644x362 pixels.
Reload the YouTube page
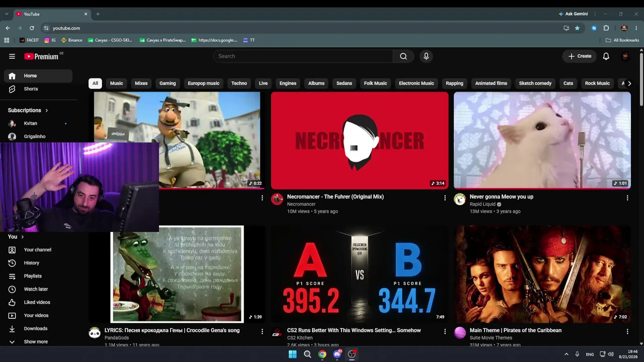32,28
